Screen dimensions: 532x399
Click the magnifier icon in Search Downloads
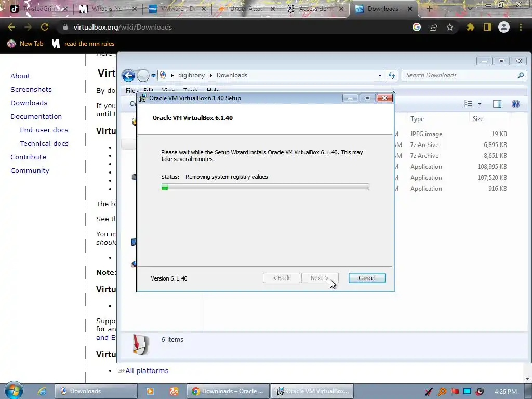click(521, 75)
